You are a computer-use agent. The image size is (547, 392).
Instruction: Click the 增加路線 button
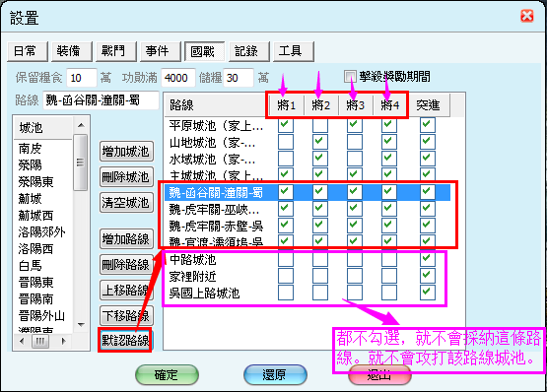[126, 239]
